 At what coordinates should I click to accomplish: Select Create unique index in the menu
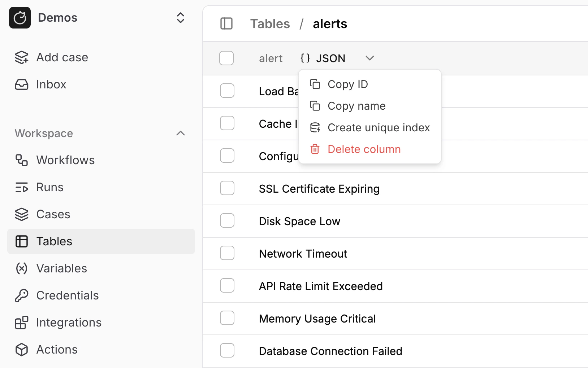coord(379,127)
